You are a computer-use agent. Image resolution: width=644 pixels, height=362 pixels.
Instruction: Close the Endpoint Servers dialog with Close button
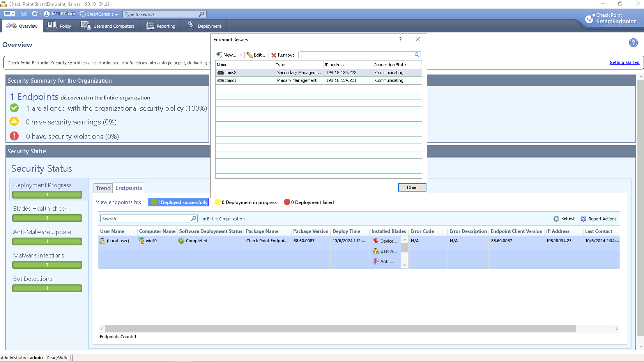(x=412, y=188)
